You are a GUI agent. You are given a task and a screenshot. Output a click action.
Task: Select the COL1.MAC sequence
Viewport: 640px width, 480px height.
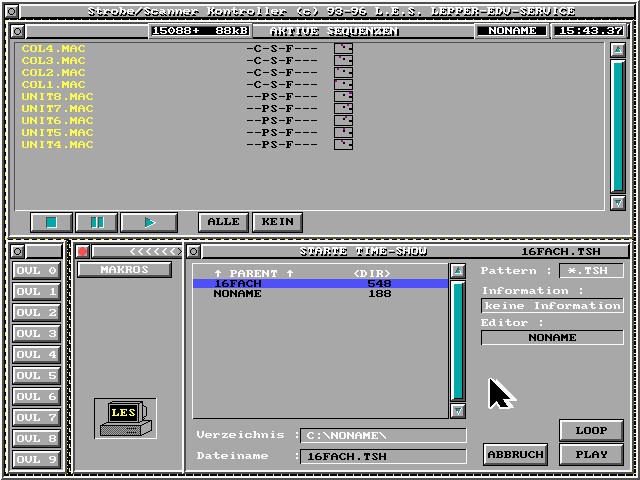pos(53,84)
